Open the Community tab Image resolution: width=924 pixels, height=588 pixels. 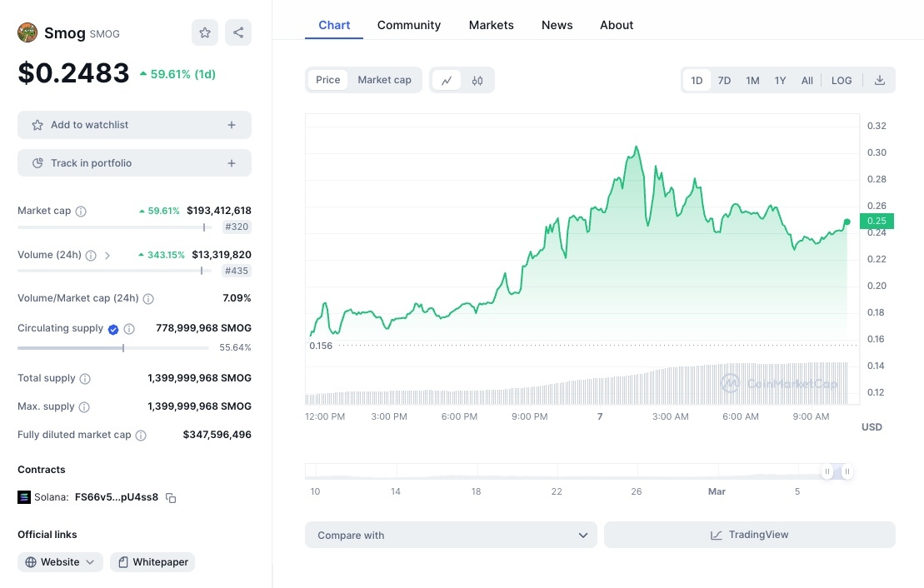click(x=409, y=25)
